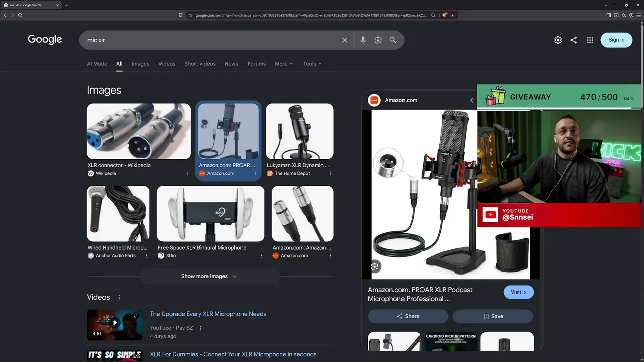Open the Amazon XLR cable image

302,214
